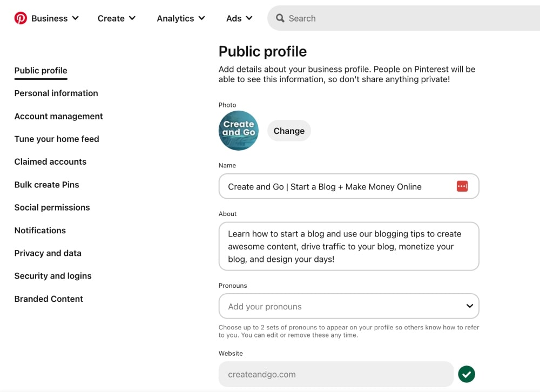Image resolution: width=540 pixels, height=392 pixels.
Task: Expand the Pronouns selection dropdown
Action: coord(469,306)
